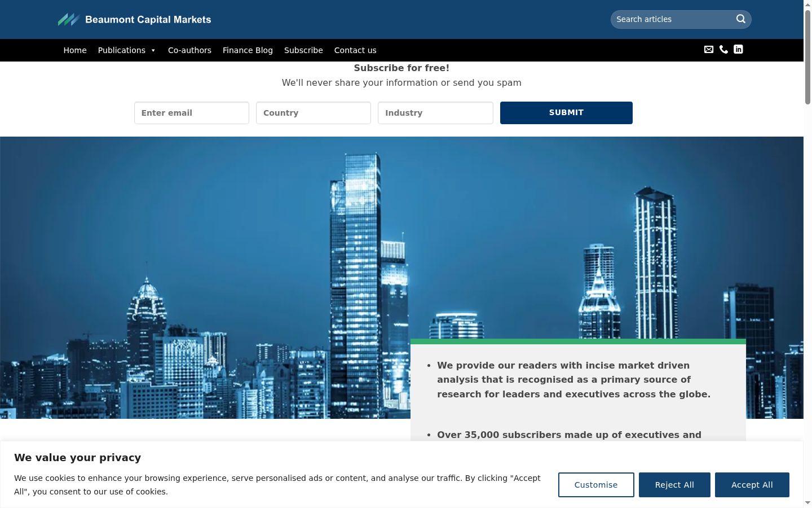This screenshot has width=812, height=508.
Task: Reject all cookies
Action: [674, 485]
